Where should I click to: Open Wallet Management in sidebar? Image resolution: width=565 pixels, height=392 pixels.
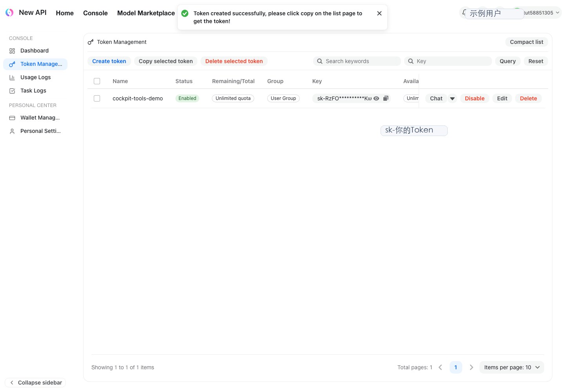[x=35, y=118]
